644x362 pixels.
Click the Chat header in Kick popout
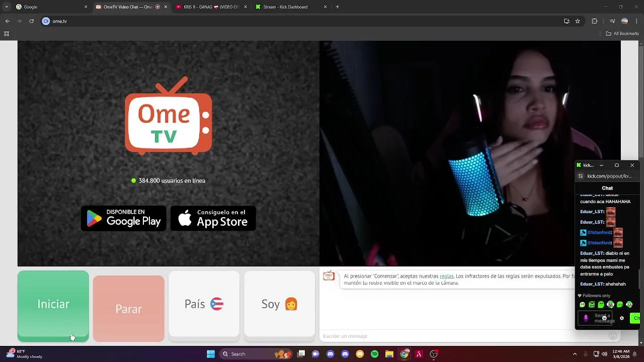pyautogui.click(x=607, y=188)
